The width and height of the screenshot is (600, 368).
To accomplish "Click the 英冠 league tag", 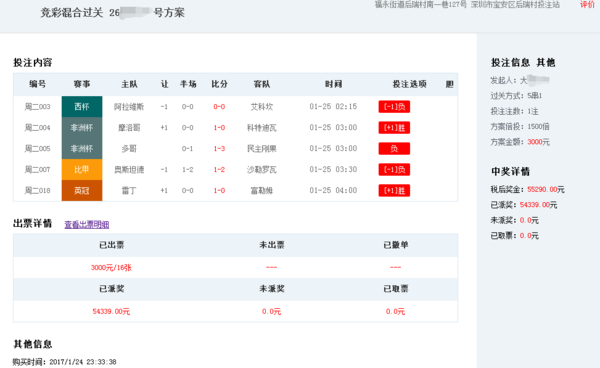I will (x=82, y=191).
